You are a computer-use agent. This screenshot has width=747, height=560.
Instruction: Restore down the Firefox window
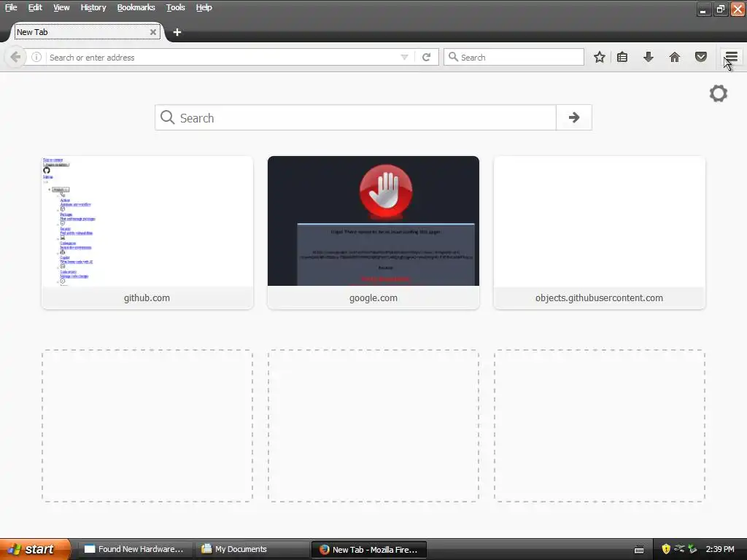point(720,9)
